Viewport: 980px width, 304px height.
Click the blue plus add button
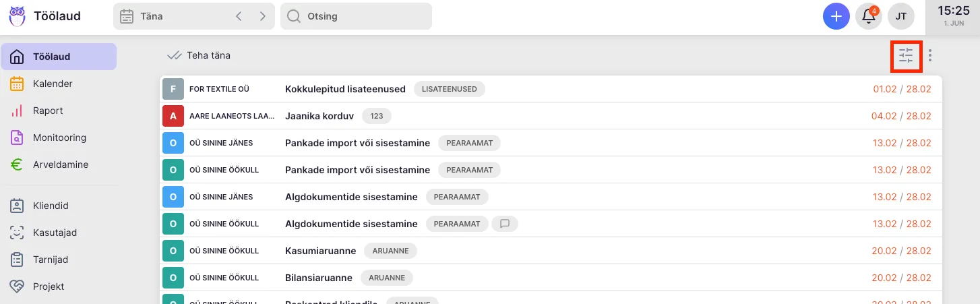coord(836,17)
